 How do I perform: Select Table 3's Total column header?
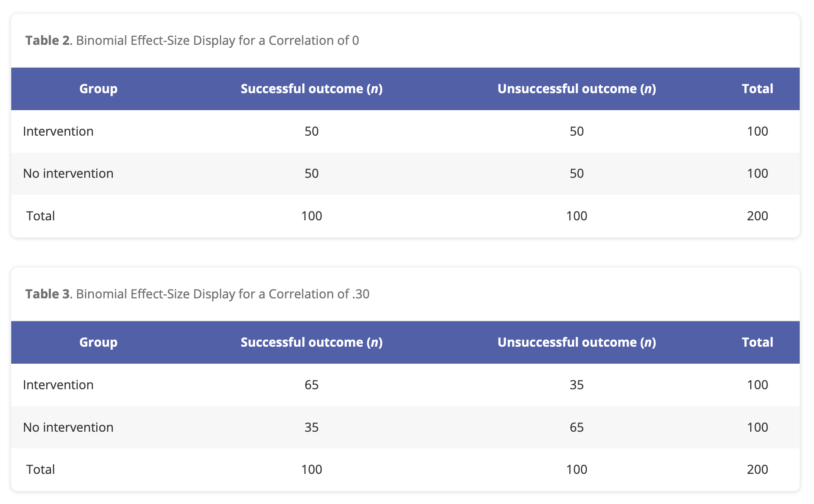coord(757,342)
